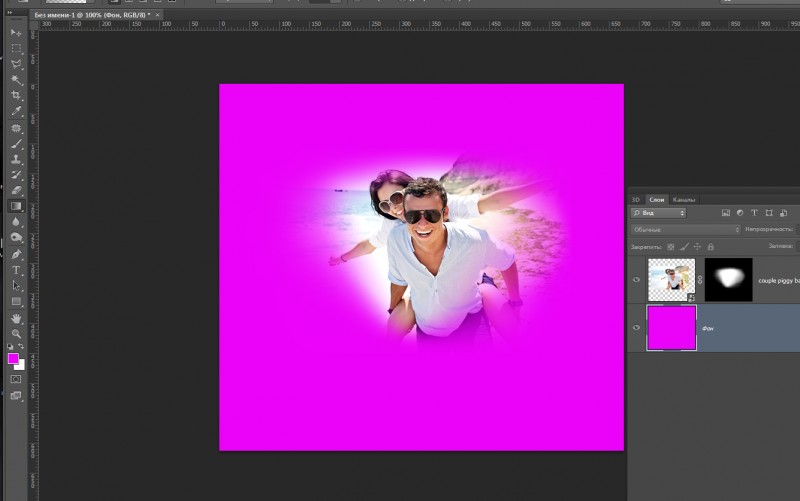Select the Hand tool
Viewport: 800px width, 501px height.
(x=16, y=318)
